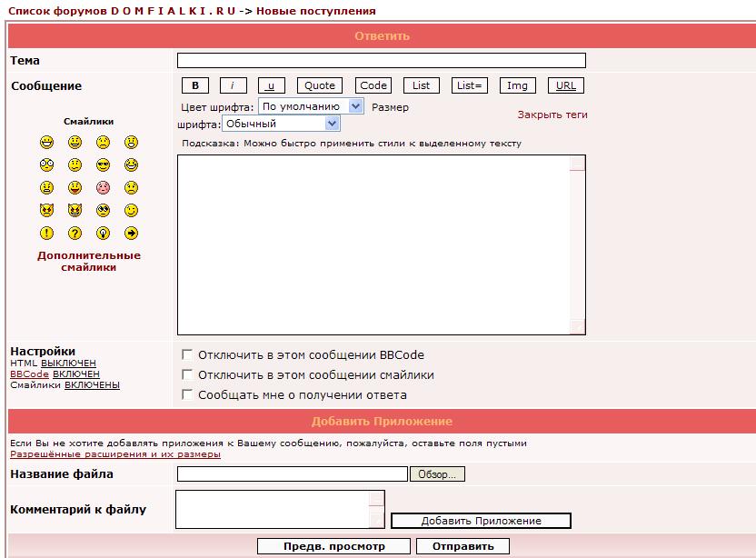Open the 'Цвет шрифта' dropdown
This screenshot has height=558, width=756.
311,106
